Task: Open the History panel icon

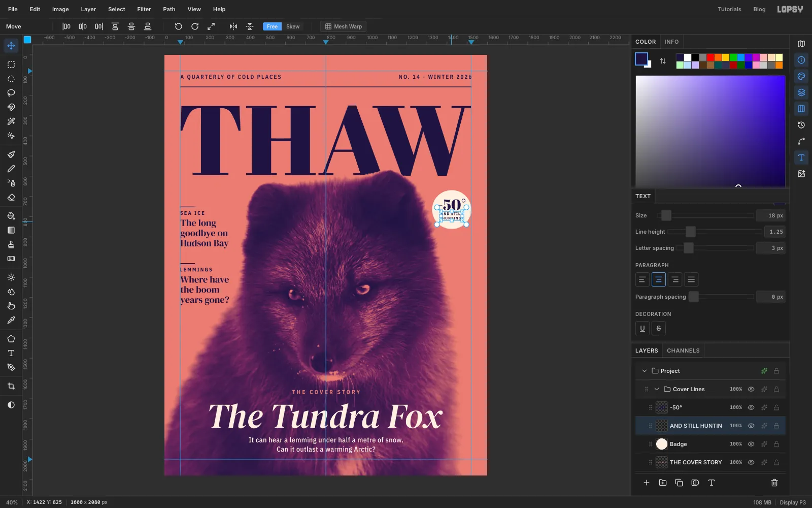Action: coord(801,125)
